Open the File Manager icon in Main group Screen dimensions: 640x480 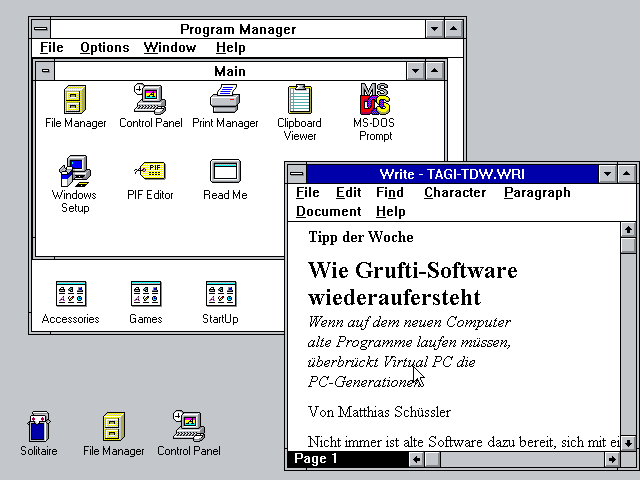pyautogui.click(x=75, y=100)
